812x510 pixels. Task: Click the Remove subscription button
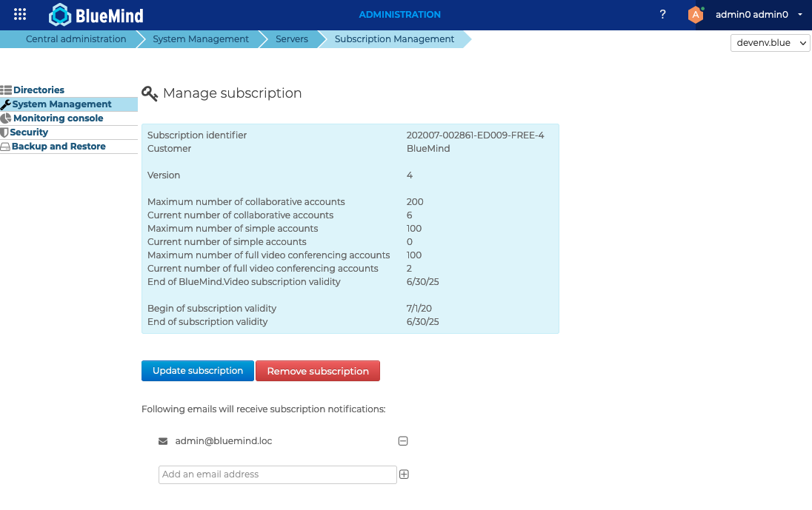(318, 371)
